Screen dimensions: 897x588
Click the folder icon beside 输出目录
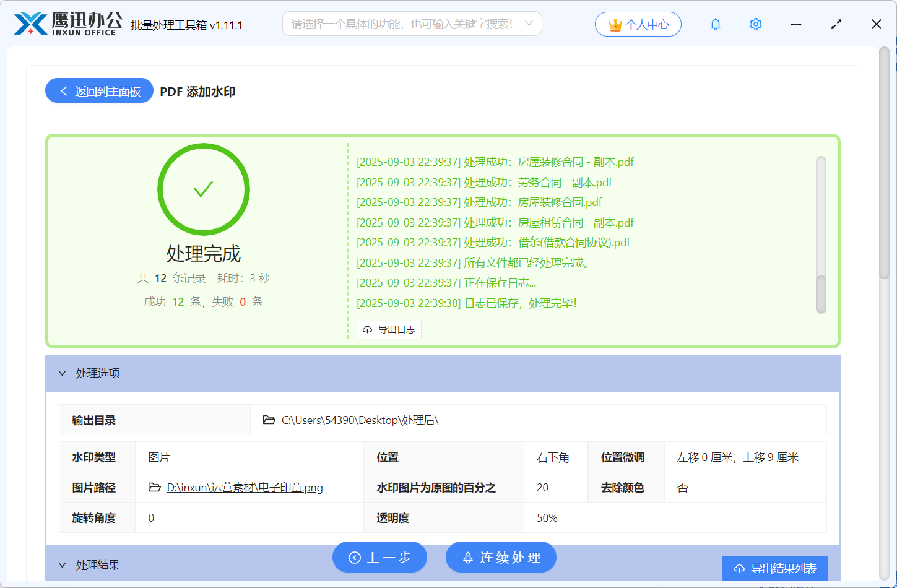(x=268, y=420)
